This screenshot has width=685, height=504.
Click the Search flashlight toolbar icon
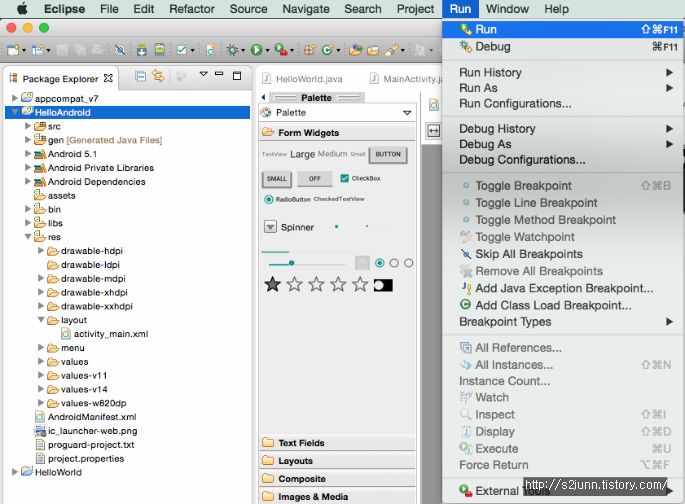pos(391,50)
